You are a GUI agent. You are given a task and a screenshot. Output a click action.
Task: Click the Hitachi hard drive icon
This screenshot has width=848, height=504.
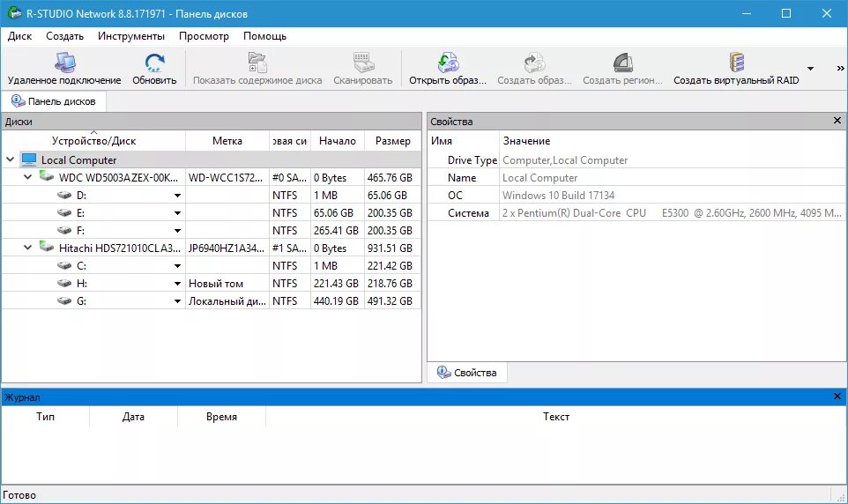click(x=47, y=247)
